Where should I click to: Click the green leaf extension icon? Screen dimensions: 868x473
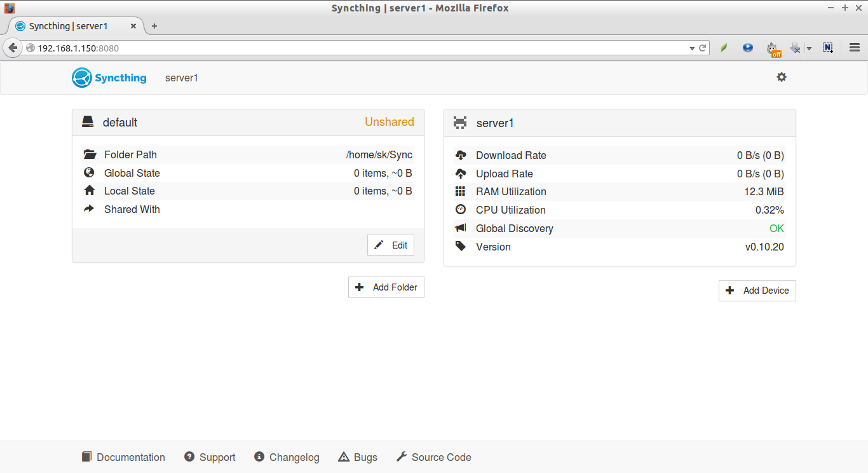pyautogui.click(x=724, y=48)
